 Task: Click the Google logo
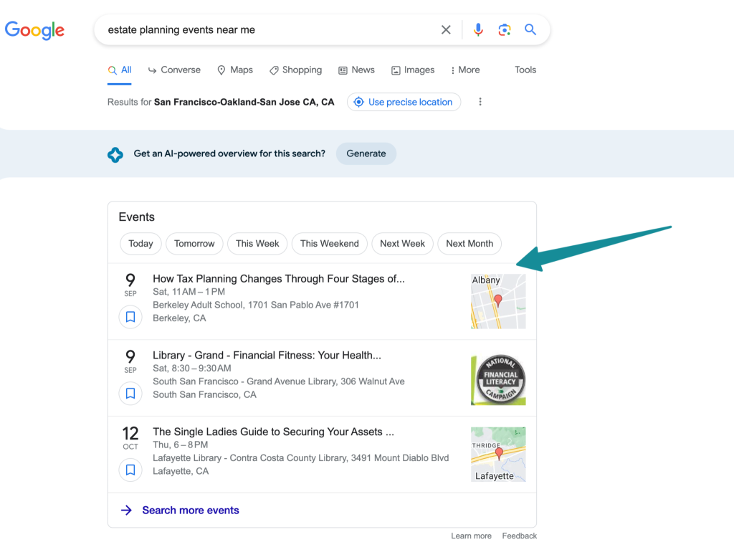[34, 30]
